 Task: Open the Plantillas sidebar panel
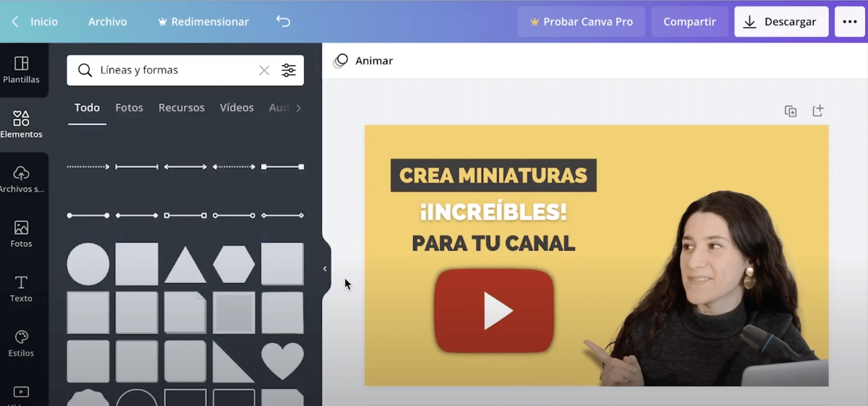pos(21,70)
